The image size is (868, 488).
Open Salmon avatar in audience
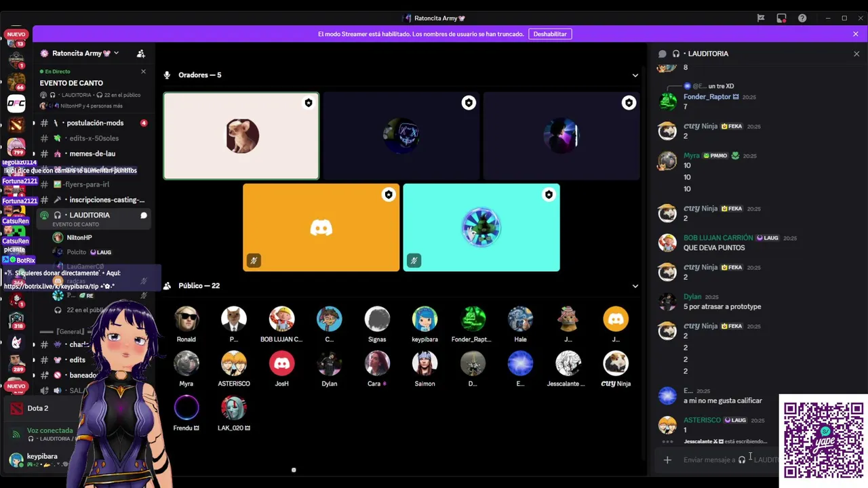425,364
